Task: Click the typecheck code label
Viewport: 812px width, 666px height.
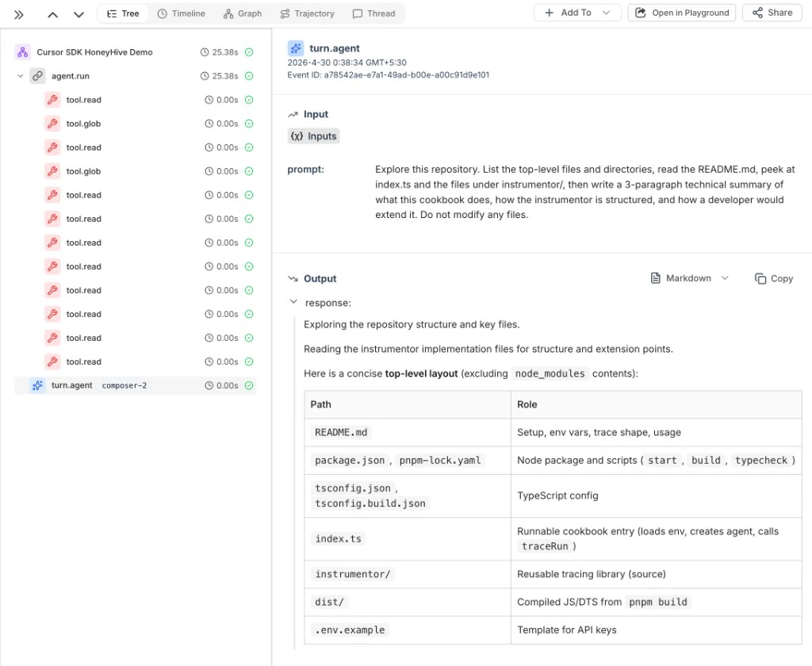Action: 761,461
